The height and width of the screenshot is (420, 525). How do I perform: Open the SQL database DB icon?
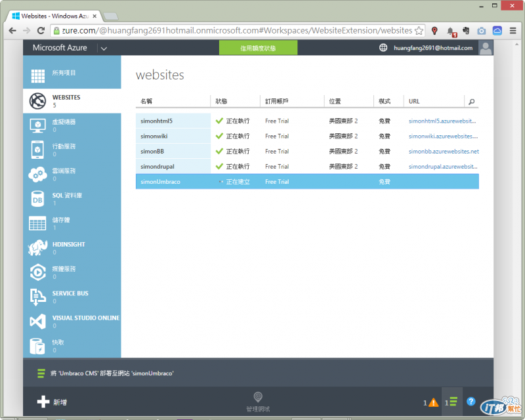37,199
